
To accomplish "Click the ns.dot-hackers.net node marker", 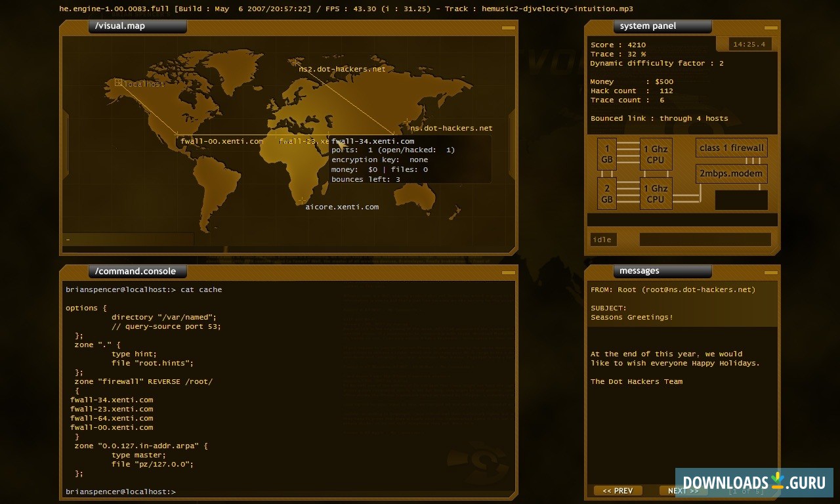I will (x=408, y=122).
